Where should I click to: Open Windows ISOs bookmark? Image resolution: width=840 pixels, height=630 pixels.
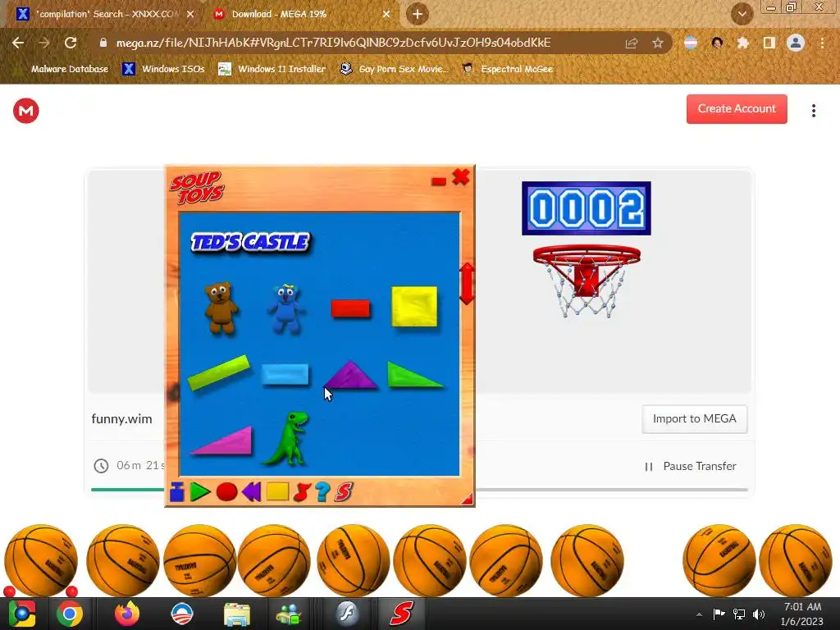[163, 69]
